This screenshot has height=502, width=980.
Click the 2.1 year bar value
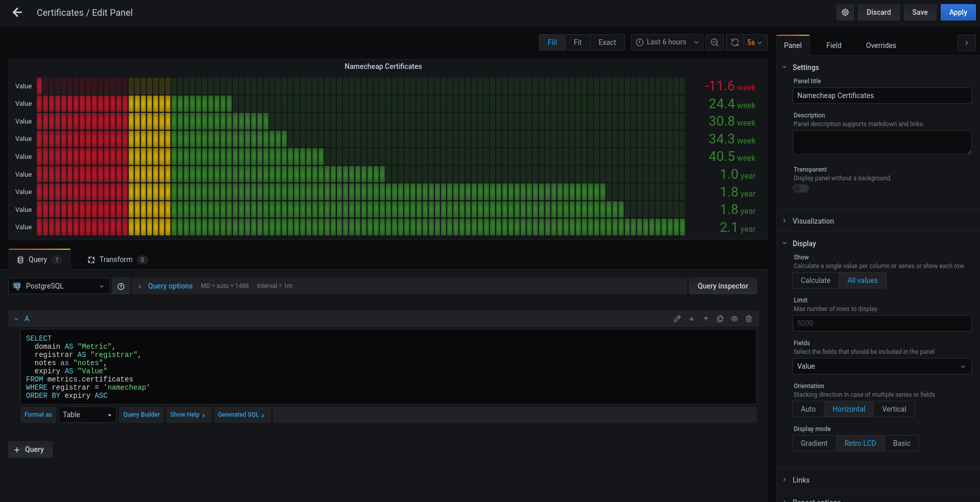click(x=738, y=227)
